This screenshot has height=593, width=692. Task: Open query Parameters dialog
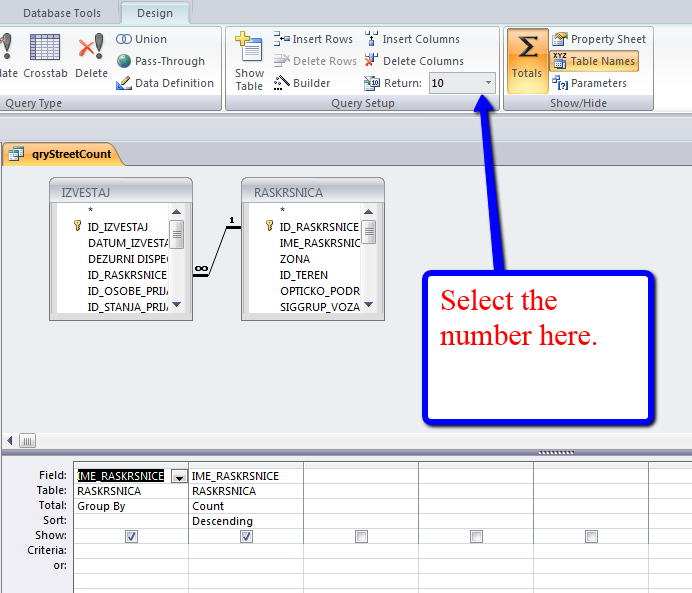point(589,83)
